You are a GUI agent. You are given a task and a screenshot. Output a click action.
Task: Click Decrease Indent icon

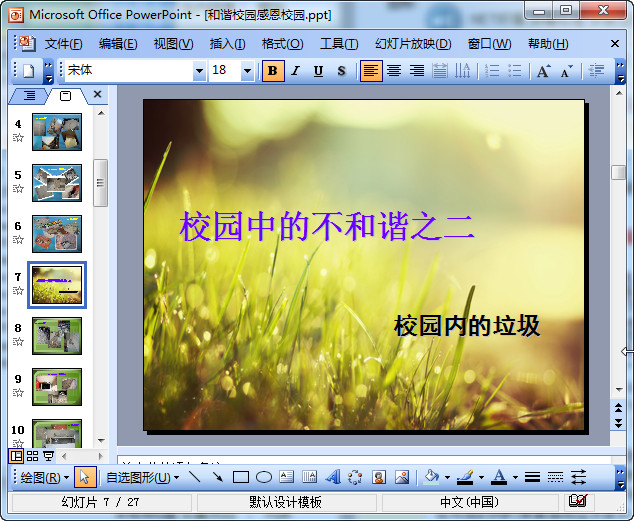click(x=596, y=71)
